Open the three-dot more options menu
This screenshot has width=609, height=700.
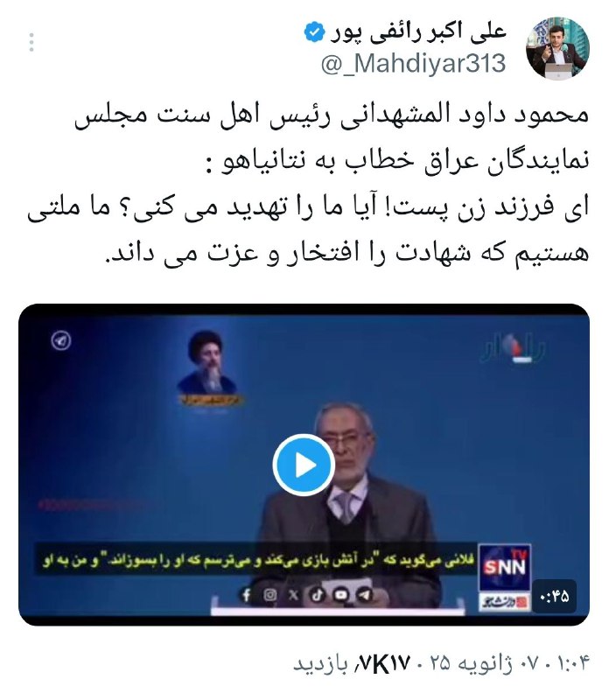click(31, 42)
